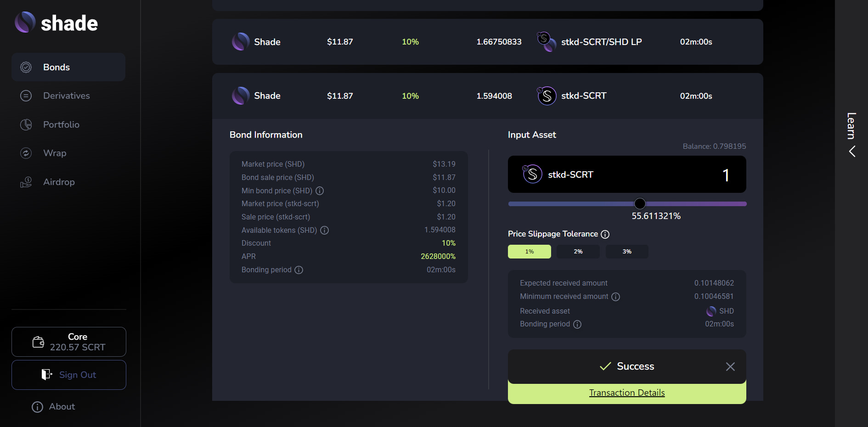Click the Core 220.57 SCRT wallet button
The height and width of the screenshot is (427, 868).
click(x=69, y=342)
